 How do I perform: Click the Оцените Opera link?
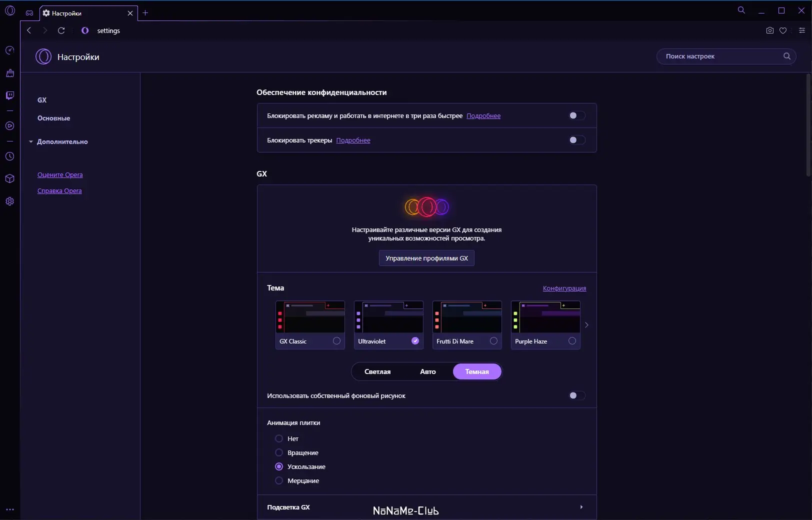pyautogui.click(x=60, y=174)
